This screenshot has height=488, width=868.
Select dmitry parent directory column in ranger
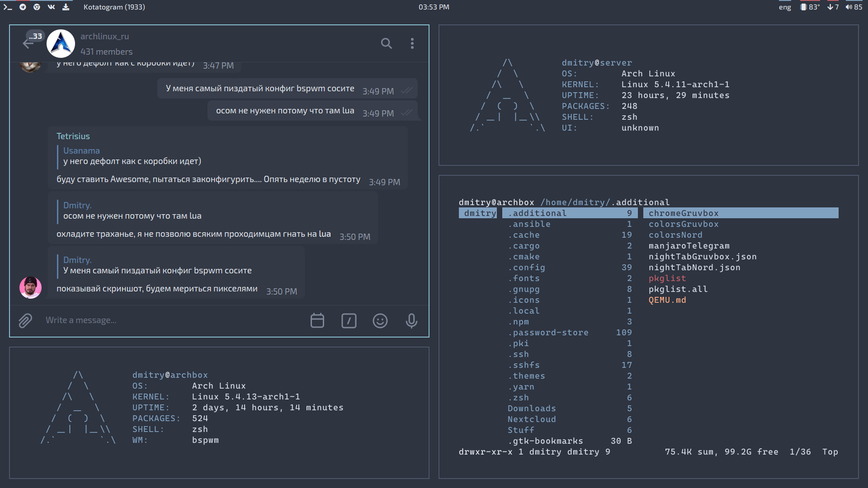(x=478, y=213)
